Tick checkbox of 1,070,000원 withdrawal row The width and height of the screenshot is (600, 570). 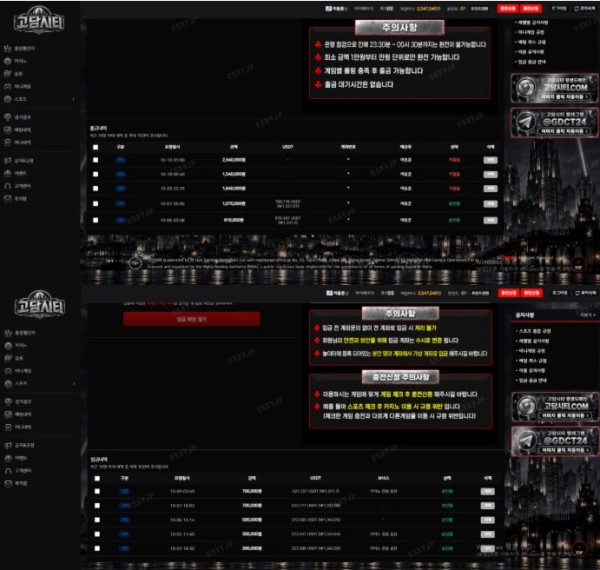96,204
